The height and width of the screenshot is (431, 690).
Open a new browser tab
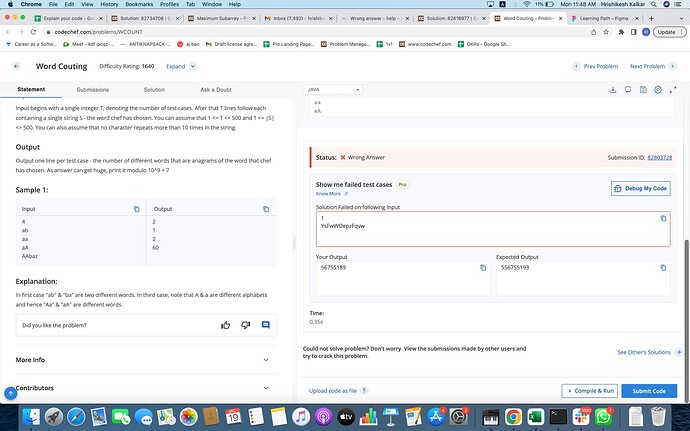(651, 18)
